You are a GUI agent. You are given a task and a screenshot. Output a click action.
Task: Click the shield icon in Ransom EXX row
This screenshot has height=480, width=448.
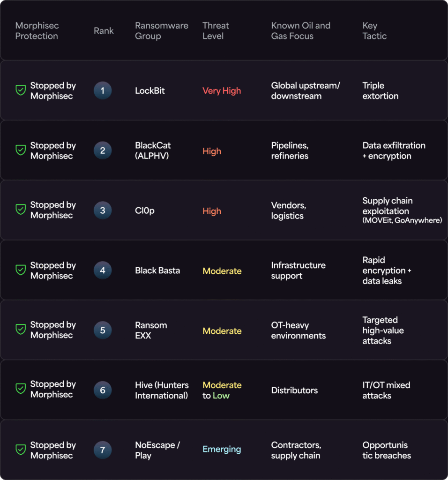(21, 330)
